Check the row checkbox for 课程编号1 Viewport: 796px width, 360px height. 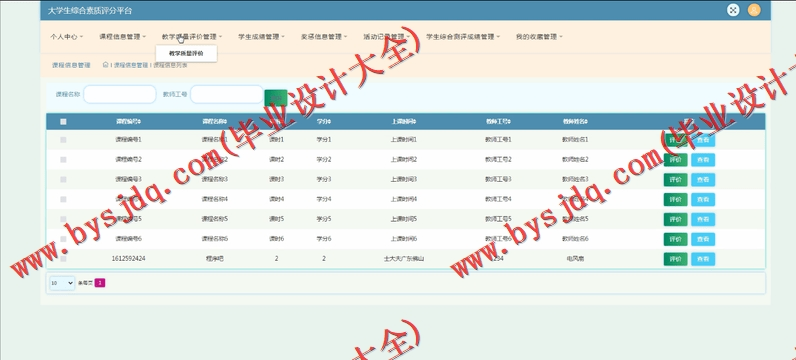click(x=63, y=140)
